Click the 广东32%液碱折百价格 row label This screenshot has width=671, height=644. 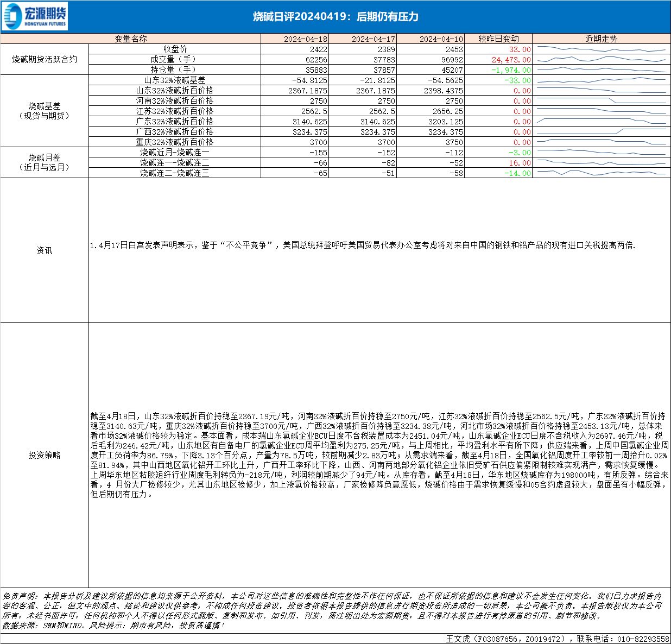click(x=175, y=121)
